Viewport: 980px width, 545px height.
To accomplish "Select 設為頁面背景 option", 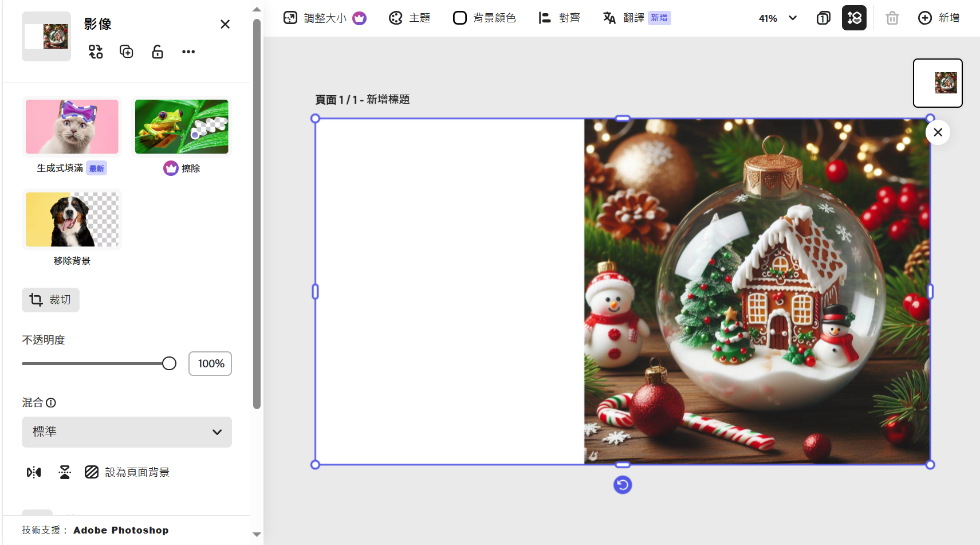I will (127, 472).
